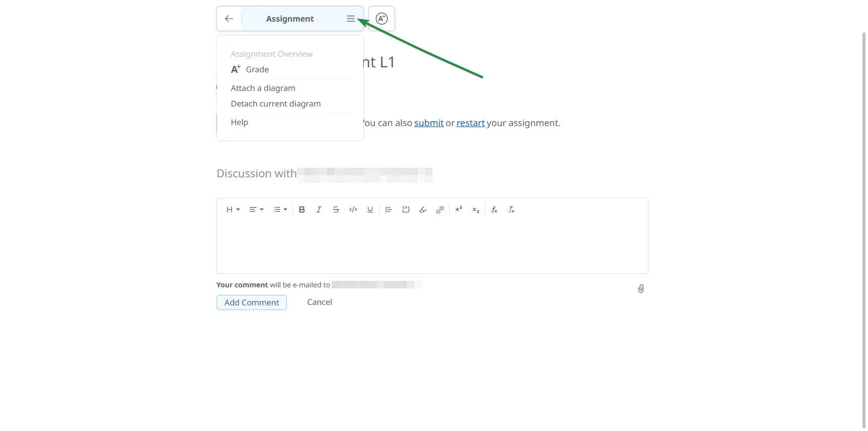This screenshot has height=431, width=868.
Task: Expand the text alignment dropdown
Action: click(256, 210)
